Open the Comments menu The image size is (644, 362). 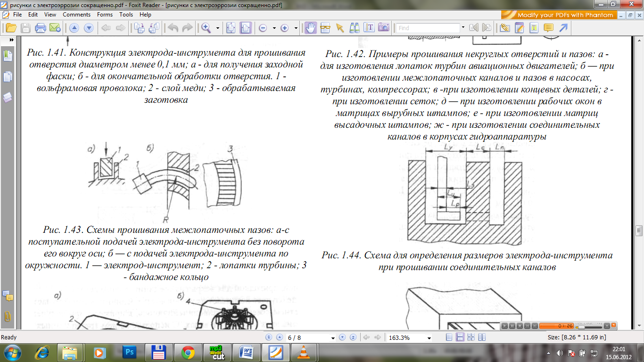[x=76, y=15]
